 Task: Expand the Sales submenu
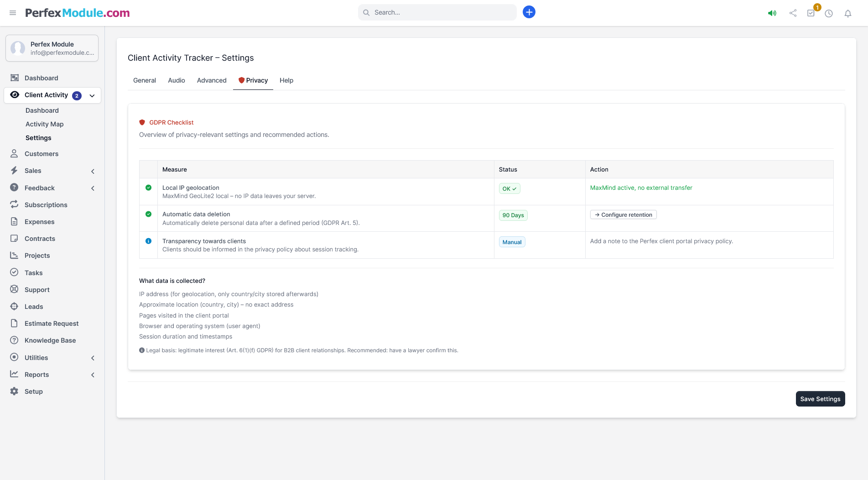point(93,171)
